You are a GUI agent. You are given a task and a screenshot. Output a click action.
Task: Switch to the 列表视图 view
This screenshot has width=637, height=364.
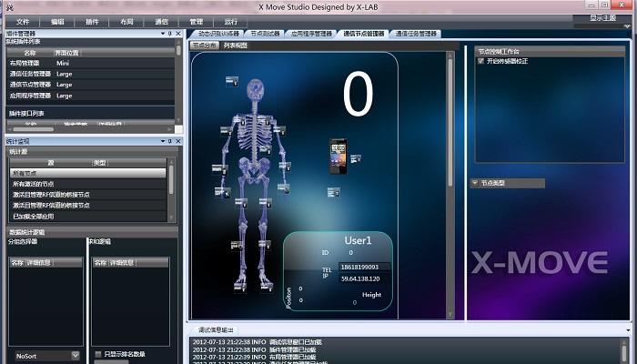coord(235,45)
